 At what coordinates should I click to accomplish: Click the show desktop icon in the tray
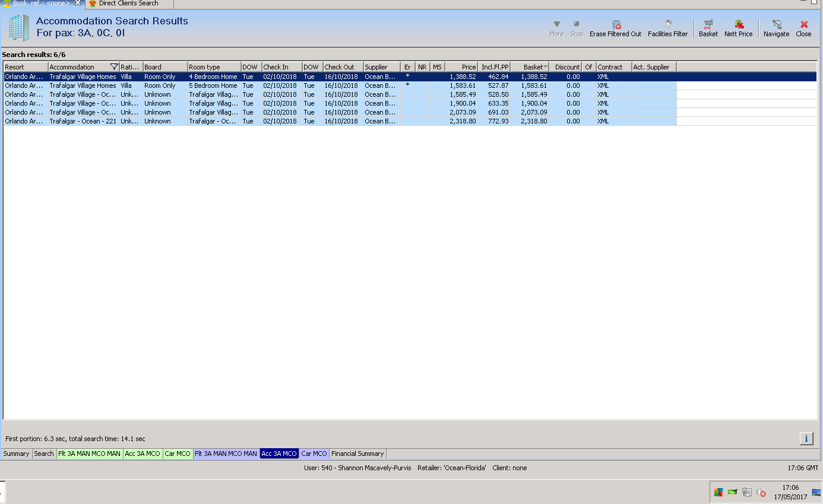click(x=816, y=492)
